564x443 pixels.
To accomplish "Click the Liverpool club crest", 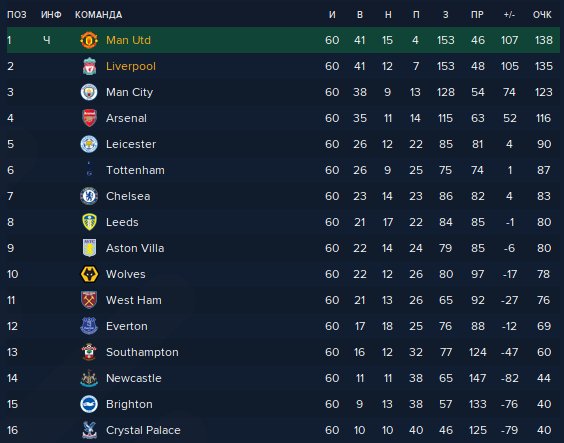I will click(89, 66).
